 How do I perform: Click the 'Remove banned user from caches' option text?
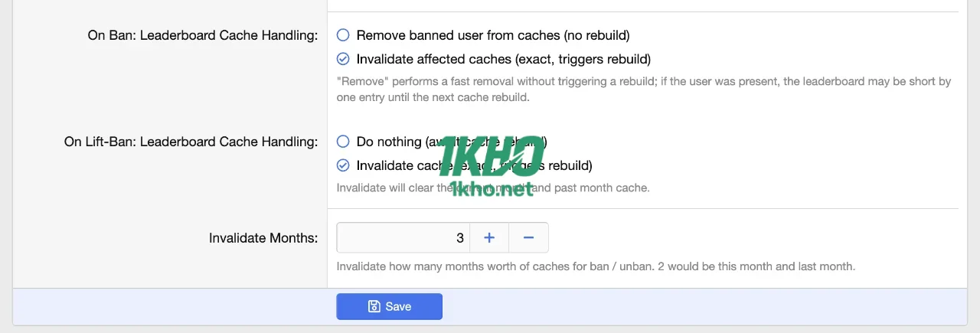click(x=492, y=35)
